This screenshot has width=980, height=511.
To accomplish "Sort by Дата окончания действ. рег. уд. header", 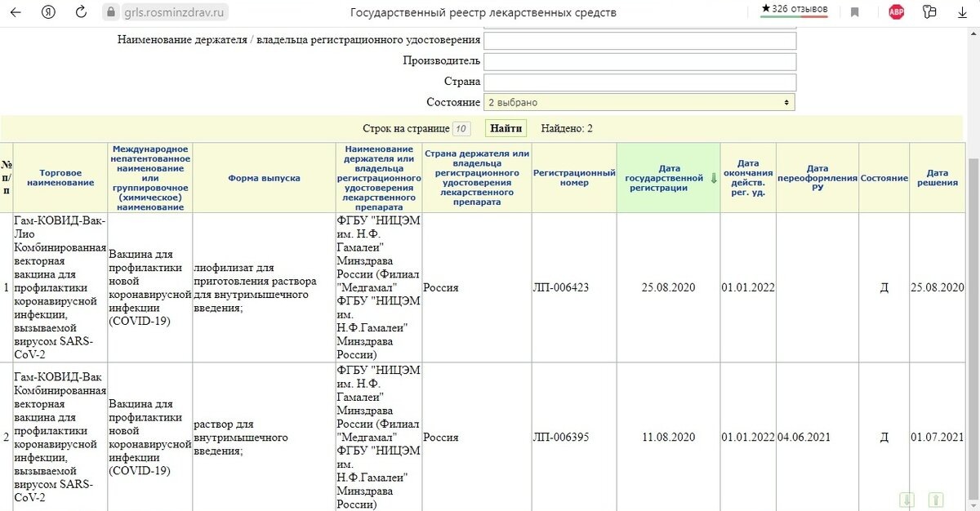I will coord(748,178).
